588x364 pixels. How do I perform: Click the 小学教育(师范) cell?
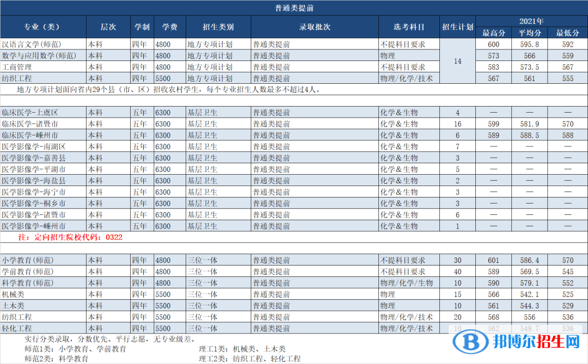coord(44,260)
